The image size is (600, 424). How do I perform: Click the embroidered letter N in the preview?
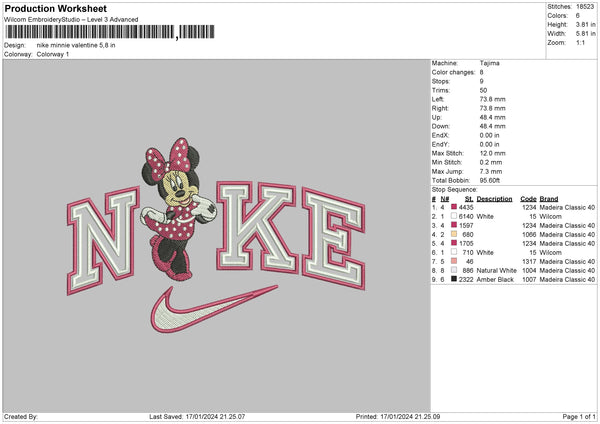coord(103,240)
